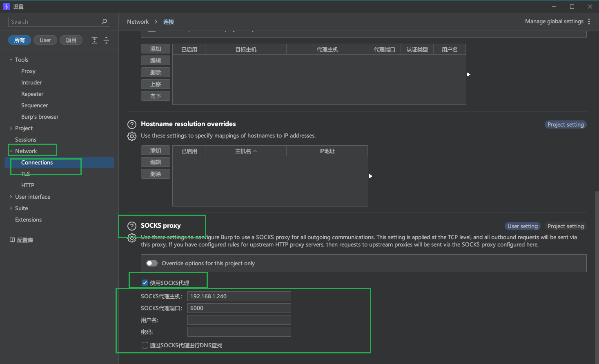Click the collapse all sections icon
Image resolution: width=599 pixels, height=364 pixels.
tap(106, 40)
